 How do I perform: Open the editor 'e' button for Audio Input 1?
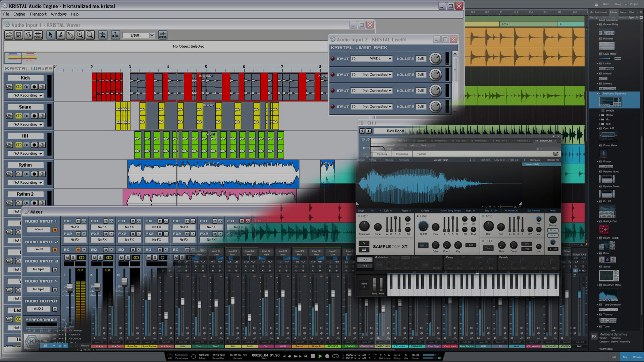click(55, 230)
